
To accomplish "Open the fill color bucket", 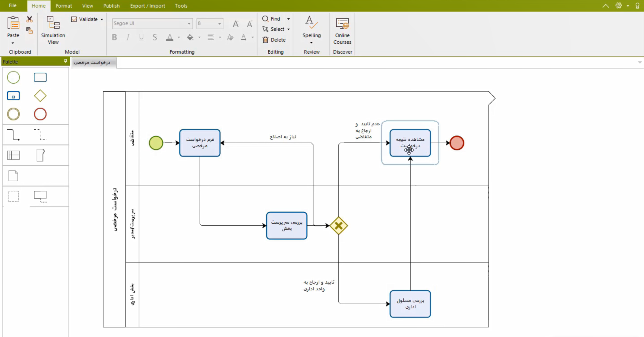I will click(190, 38).
